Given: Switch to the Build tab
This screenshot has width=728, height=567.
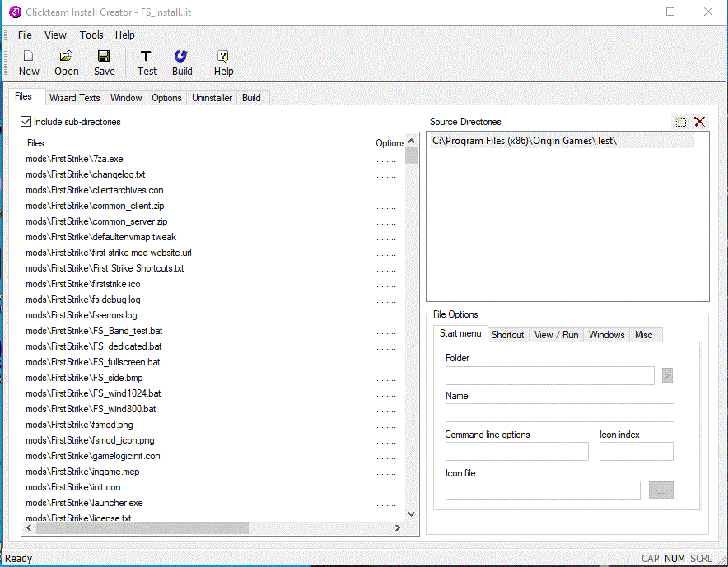Looking at the screenshot, I should [x=251, y=98].
